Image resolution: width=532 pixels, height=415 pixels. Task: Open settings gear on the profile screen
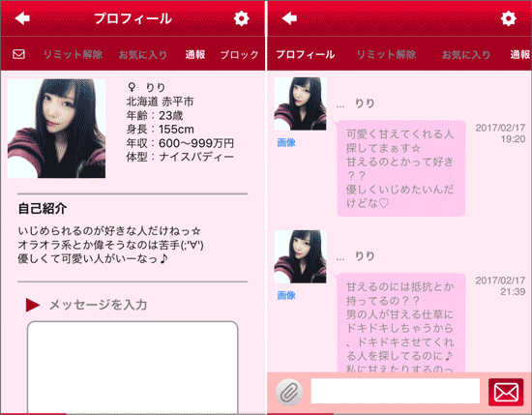[x=241, y=18]
